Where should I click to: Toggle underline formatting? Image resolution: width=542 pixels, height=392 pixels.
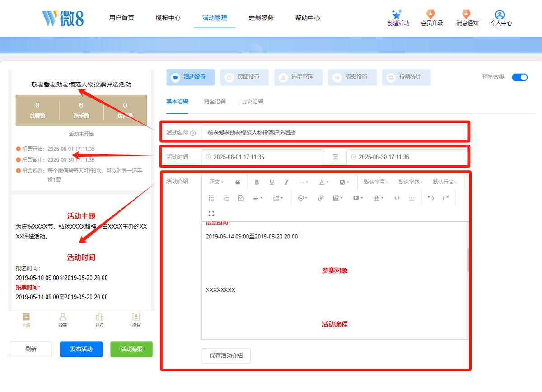[x=271, y=182]
